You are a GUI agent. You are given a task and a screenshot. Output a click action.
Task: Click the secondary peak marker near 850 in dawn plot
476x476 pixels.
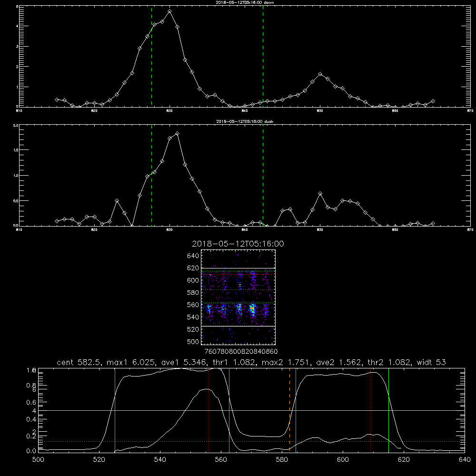pyautogui.click(x=320, y=74)
